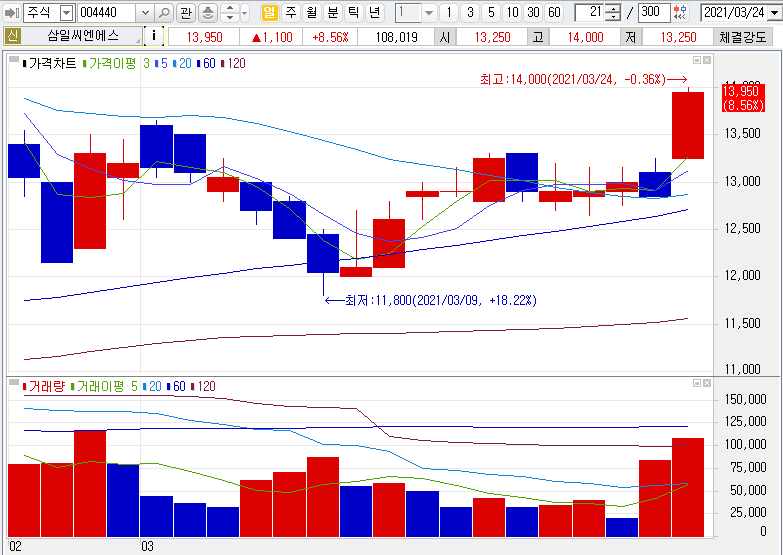Open the 주식 market type dropdown

coord(66,12)
